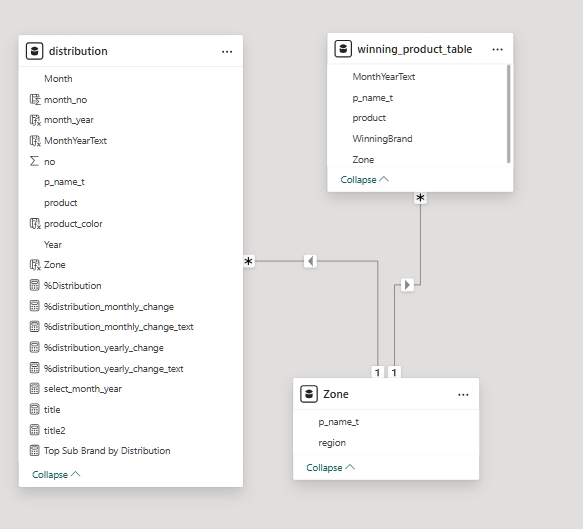Select the title2 measure name
The height and width of the screenshot is (529, 583).
pyautogui.click(x=54, y=430)
